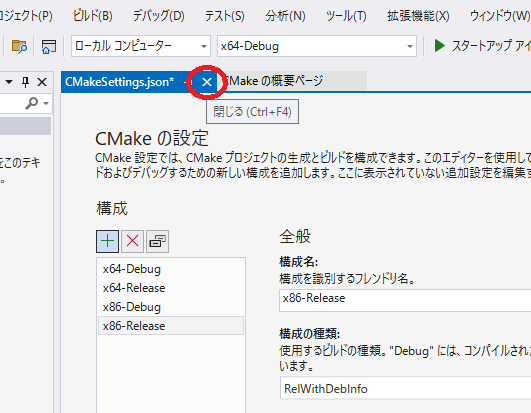Open the デバッグ(D) menu

(x=158, y=16)
